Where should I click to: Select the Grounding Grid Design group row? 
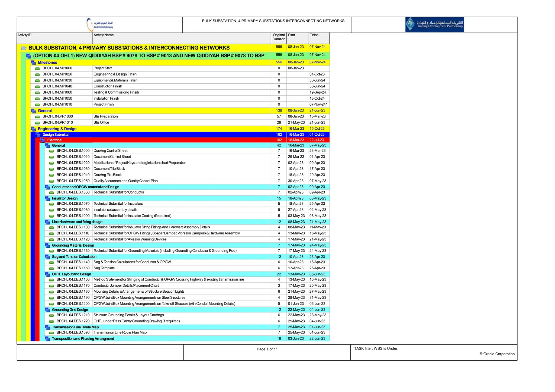[70, 310]
